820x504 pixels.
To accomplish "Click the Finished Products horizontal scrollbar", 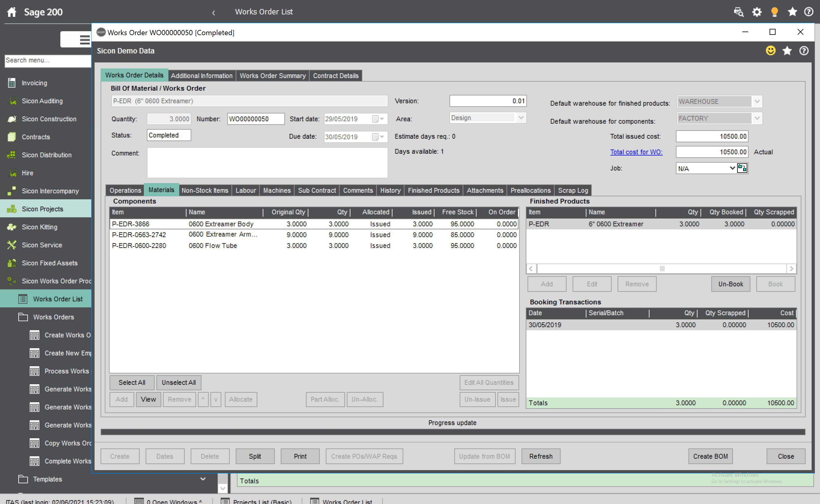I will coord(661,269).
